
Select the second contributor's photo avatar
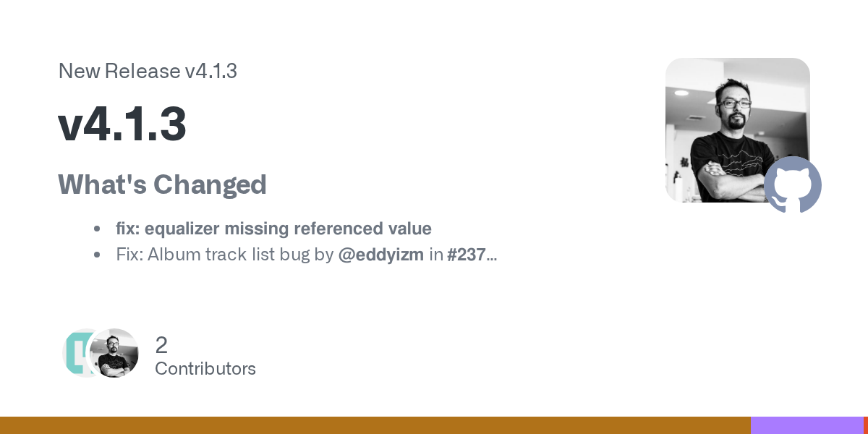pos(114,353)
